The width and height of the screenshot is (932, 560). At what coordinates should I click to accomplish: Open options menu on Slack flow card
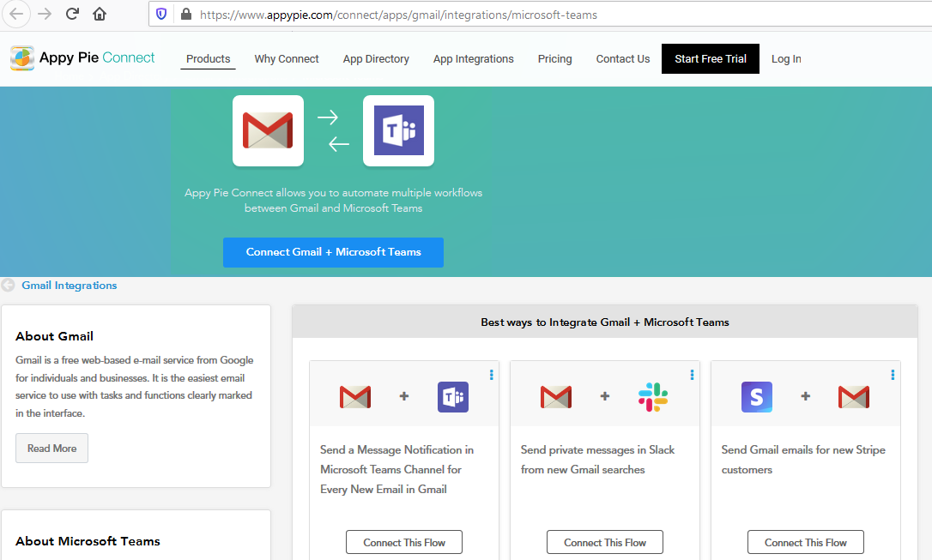coord(692,375)
